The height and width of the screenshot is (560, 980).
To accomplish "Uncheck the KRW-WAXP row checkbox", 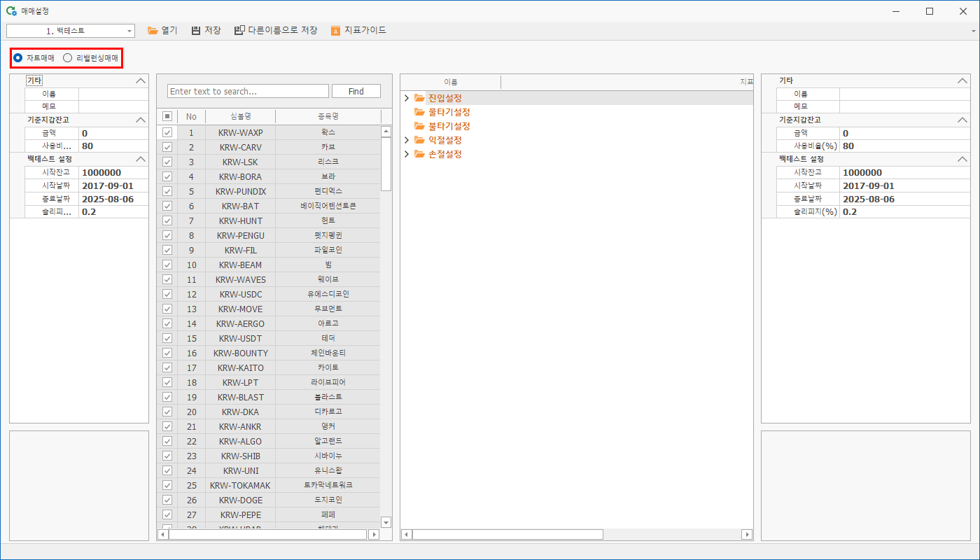I will 167,132.
